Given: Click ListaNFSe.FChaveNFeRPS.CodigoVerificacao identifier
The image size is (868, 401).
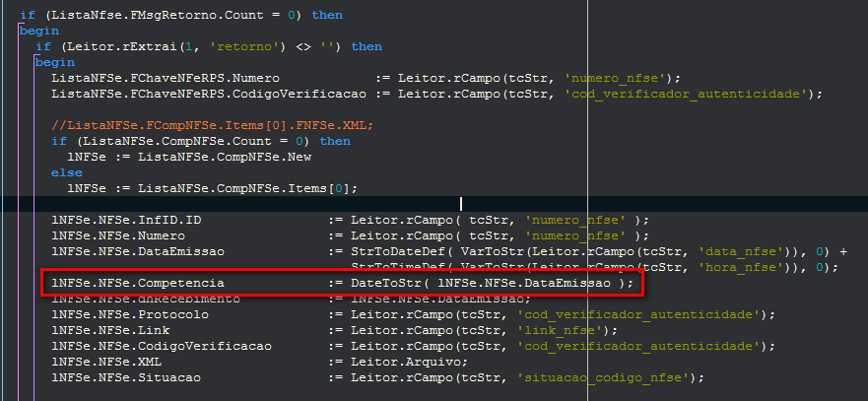Looking at the screenshot, I should [209, 94].
